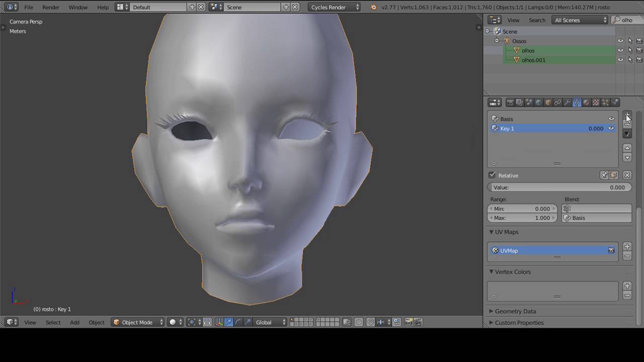This screenshot has width=644, height=362.
Task: Click the outliner search field
Action: click(x=627, y=20)
